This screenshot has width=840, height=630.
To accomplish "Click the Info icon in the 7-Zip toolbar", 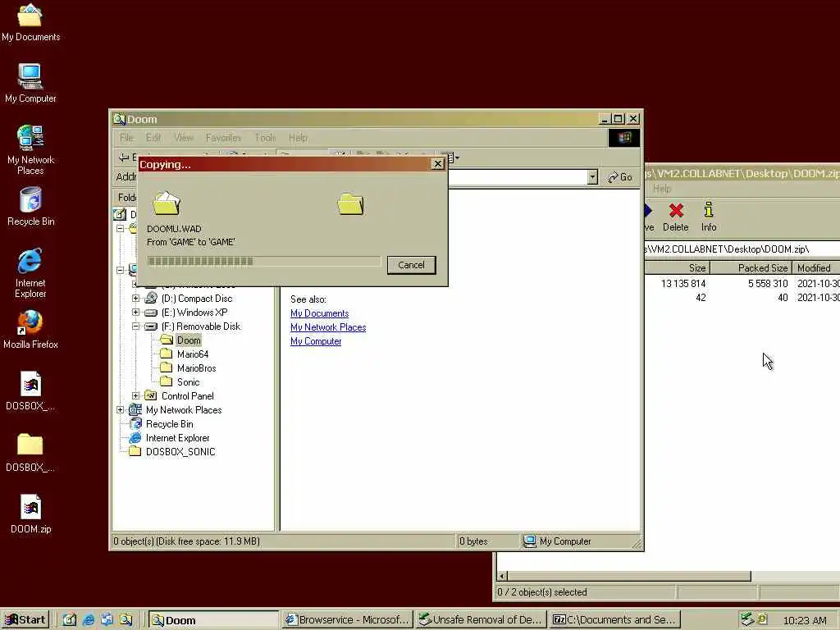I will [708, 217].
